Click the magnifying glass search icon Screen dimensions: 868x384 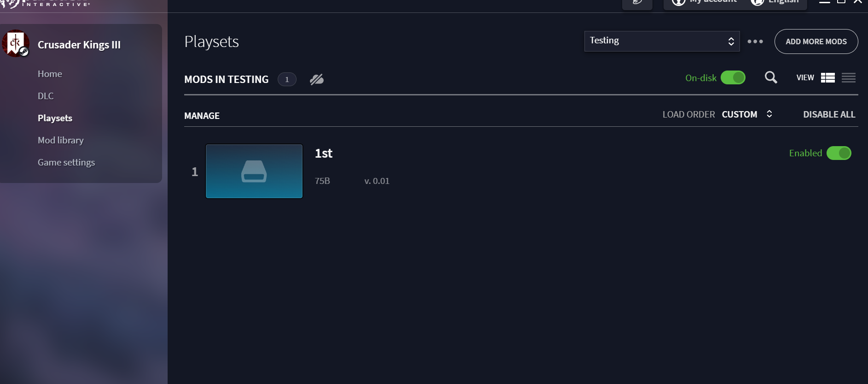(771, 77)
